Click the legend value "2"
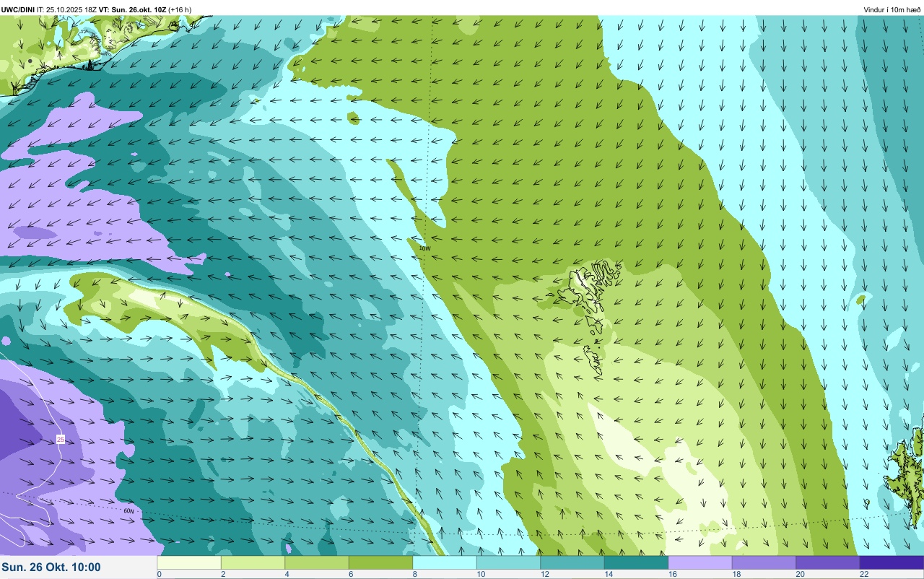Screen dimensions: 924x579 pyautogui.click(x=223, y=575)
